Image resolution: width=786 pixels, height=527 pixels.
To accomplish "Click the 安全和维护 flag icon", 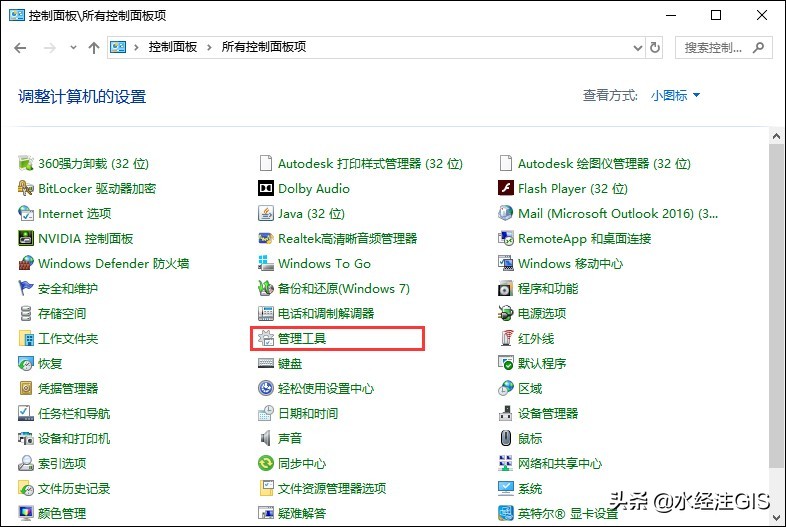I will click(x=26, y=288).
